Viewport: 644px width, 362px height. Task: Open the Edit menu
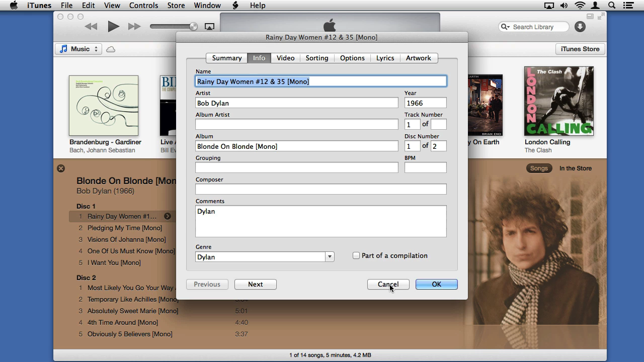tap(89, 6)
